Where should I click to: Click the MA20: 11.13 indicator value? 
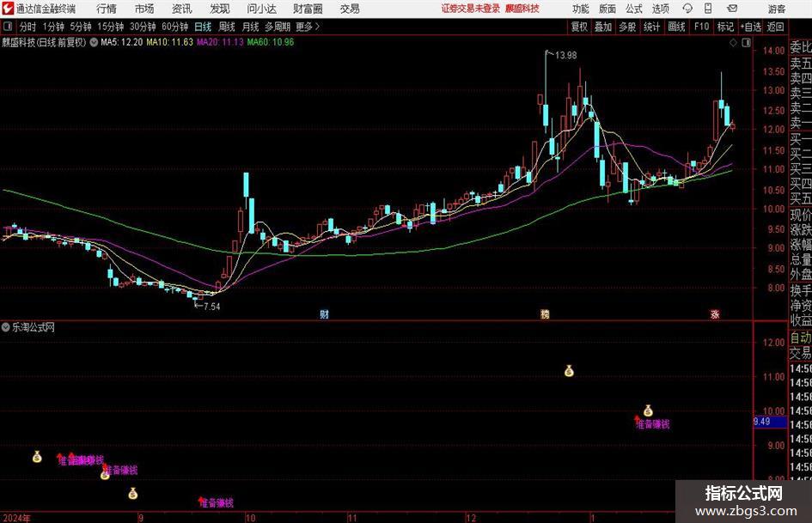click(220, 42)
